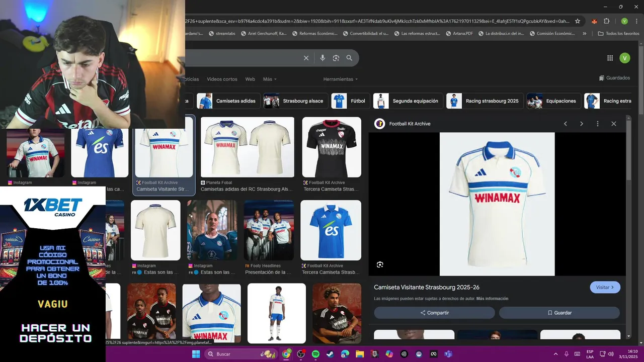Select Segunda equipación filter chip
Viewport: 644px width, 362px height.
click(408, 101)
